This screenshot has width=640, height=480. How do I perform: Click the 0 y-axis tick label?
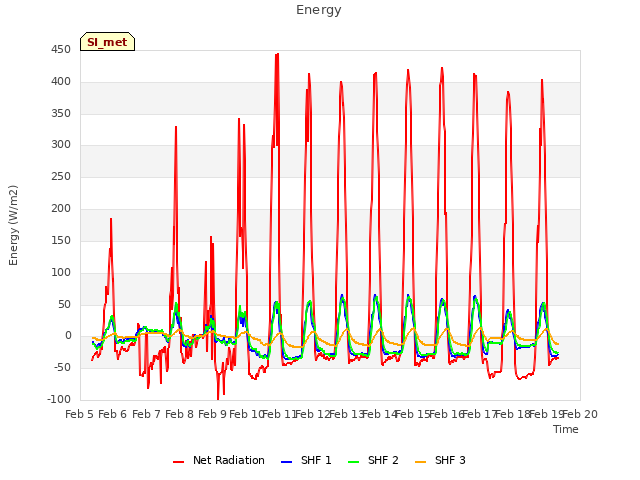click(x=68, y=336)
